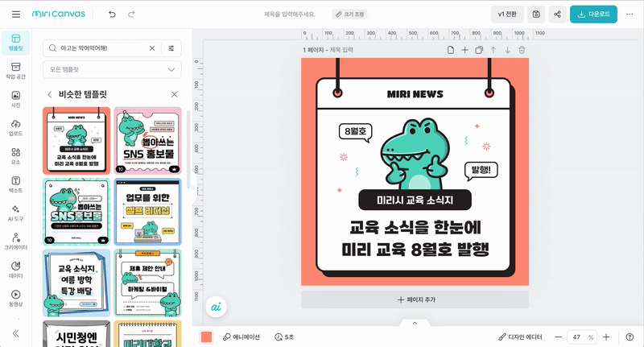Open the AI 도구 tools tab
This screenshot has height=347, width=644.
click(x=15, y=213)
